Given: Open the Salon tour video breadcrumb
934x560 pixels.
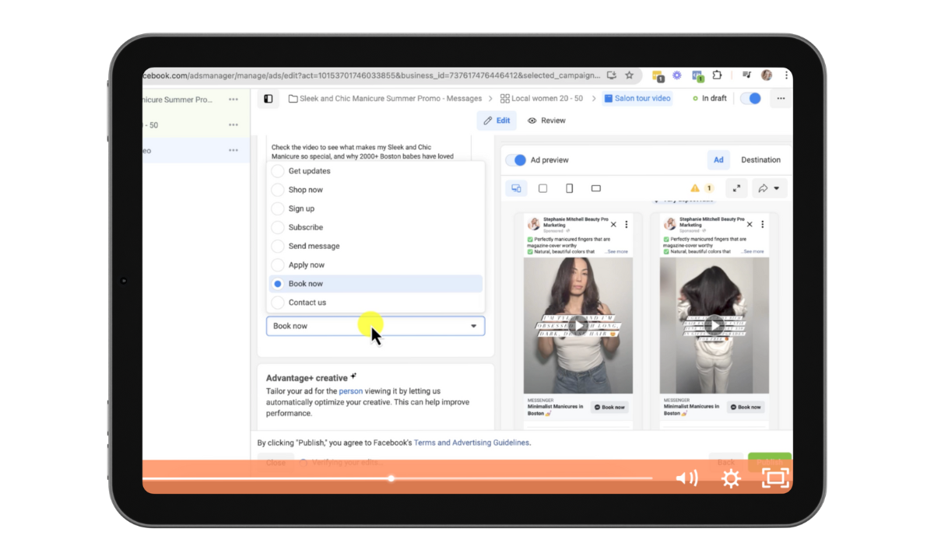Looking at the screenshot, I should point(637,99).
